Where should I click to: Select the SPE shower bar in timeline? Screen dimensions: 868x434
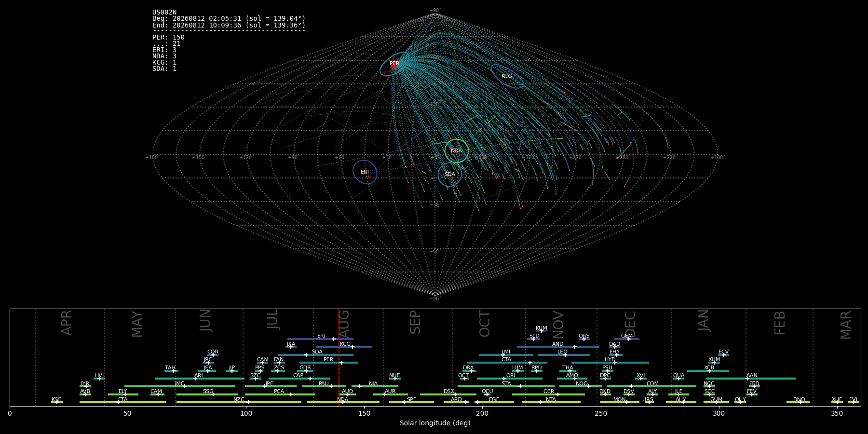point(411,402)
